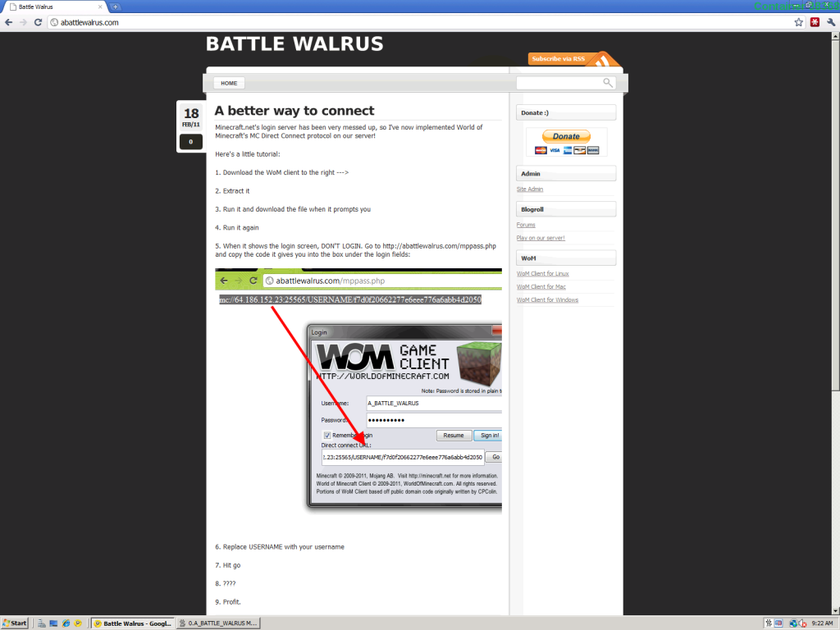Image resolution: width=840 pixels, height=630 pixels.
Task: Open the red asterisk extension icon
Action: pos(815,22)
